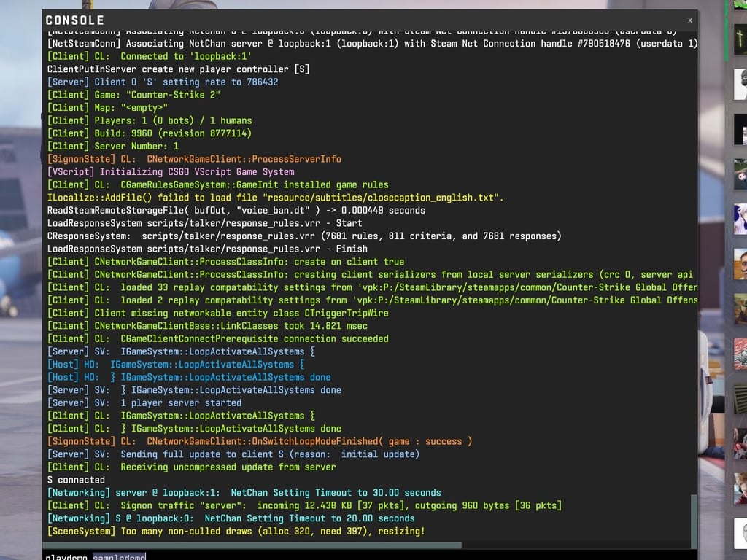Open the white-haired anime friend avatar
Viewport: 747px width, 560px height.
[x=740, y=219]
